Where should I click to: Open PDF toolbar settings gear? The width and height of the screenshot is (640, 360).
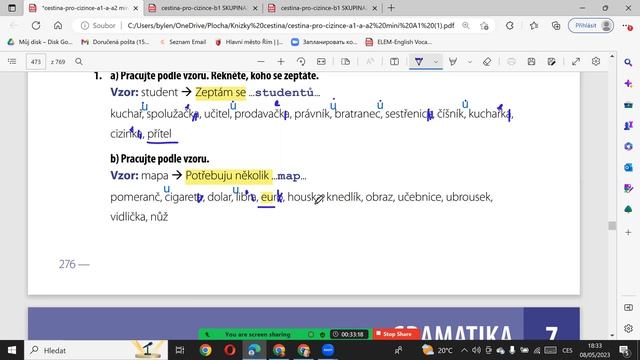[596, 62]
